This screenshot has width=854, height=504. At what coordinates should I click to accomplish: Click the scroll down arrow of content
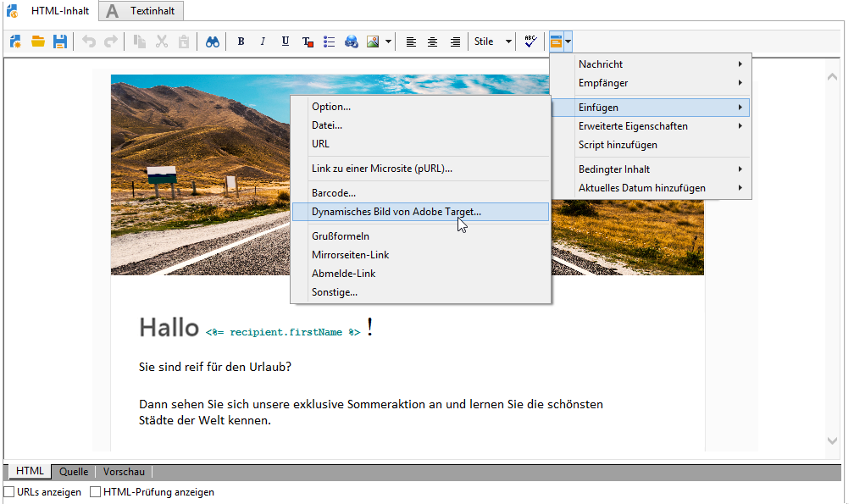(832, 440)
